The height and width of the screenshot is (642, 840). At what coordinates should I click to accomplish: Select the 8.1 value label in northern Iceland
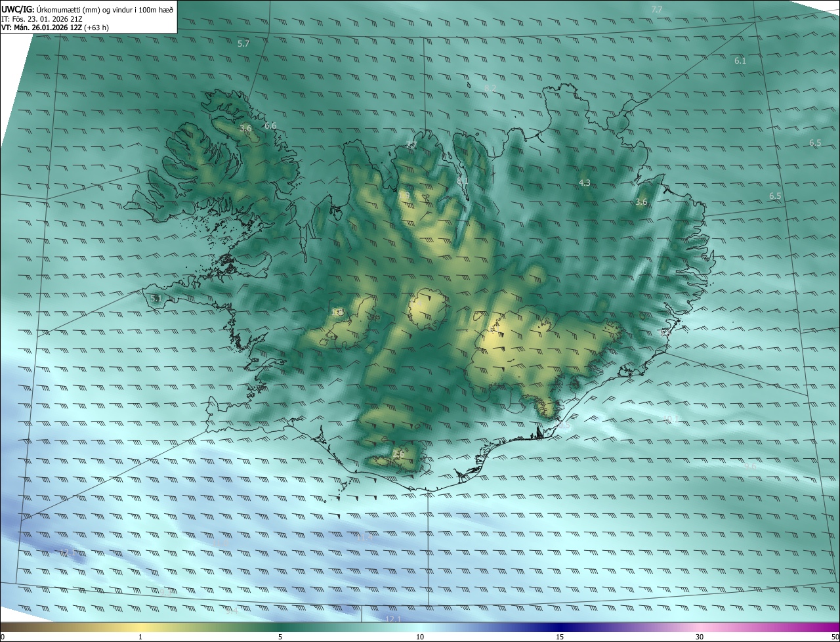[463, 181]
